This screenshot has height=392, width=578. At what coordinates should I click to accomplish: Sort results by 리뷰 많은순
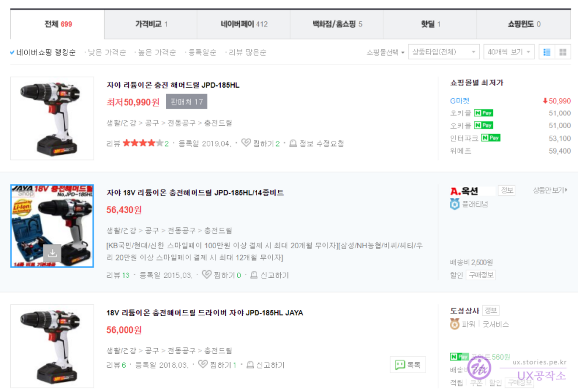click(247, 52)
